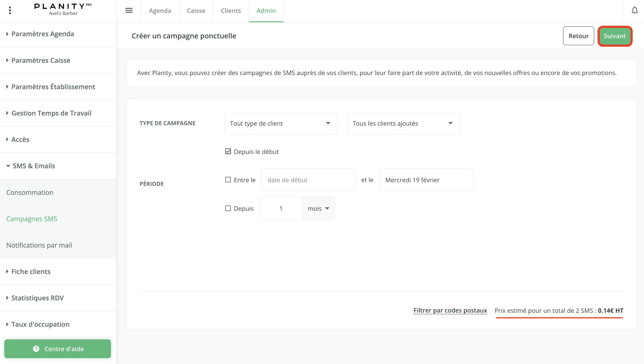Click the date de début field
The image size is (644, 364).
[308, 180]
